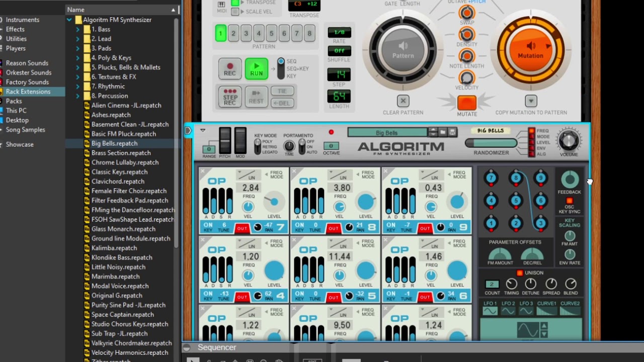Click the LFO 1 waveform icon

coord(490,311)
